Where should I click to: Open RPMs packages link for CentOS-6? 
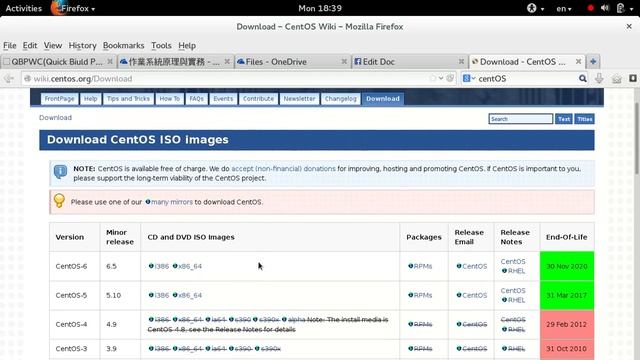pos(420,266)
